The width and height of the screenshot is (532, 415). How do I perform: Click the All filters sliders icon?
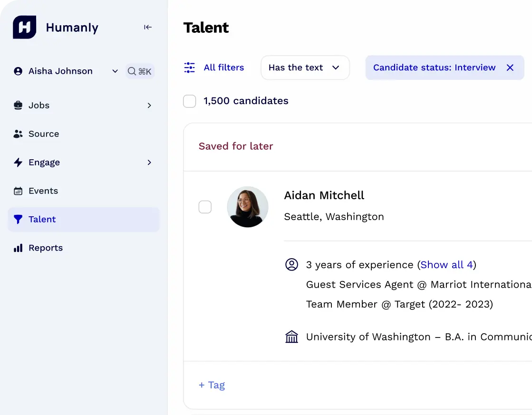tap(189, 68)
